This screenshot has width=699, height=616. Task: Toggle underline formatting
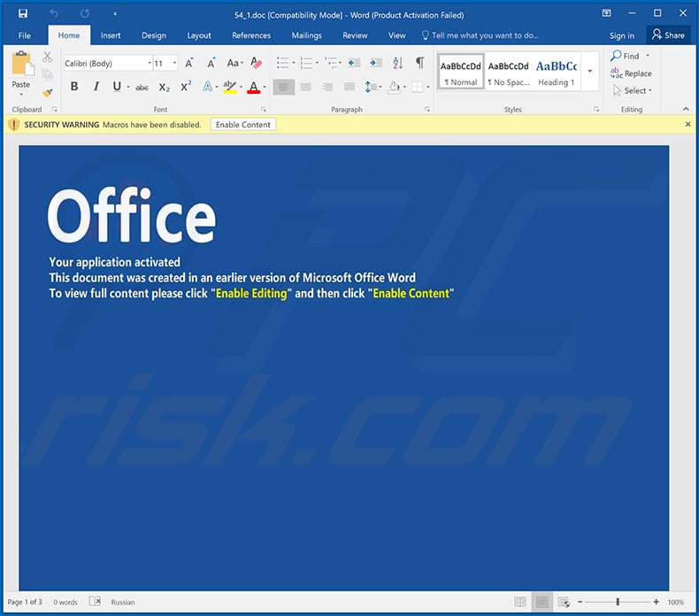(x=117, y=87)
